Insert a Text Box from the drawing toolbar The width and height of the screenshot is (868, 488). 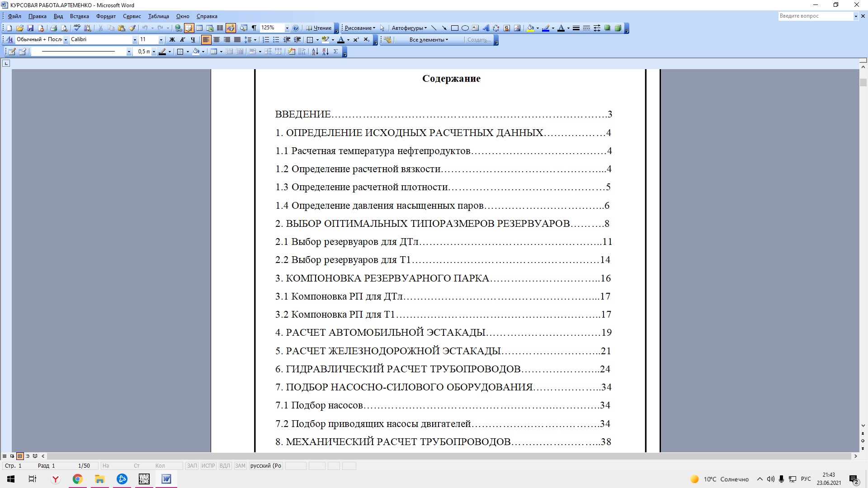pyautogui.click(x=476, y=28)
